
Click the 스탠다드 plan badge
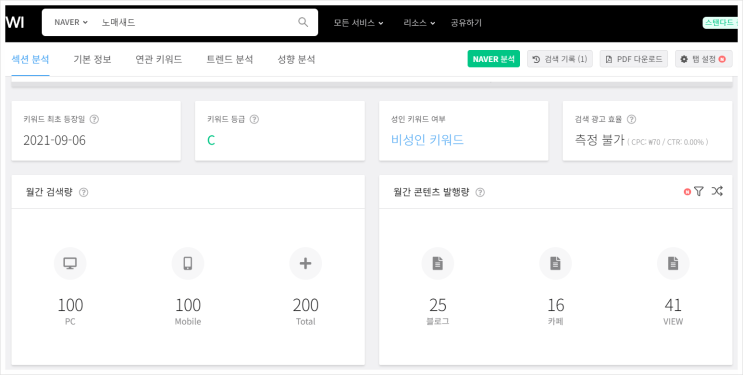[720, 23]
